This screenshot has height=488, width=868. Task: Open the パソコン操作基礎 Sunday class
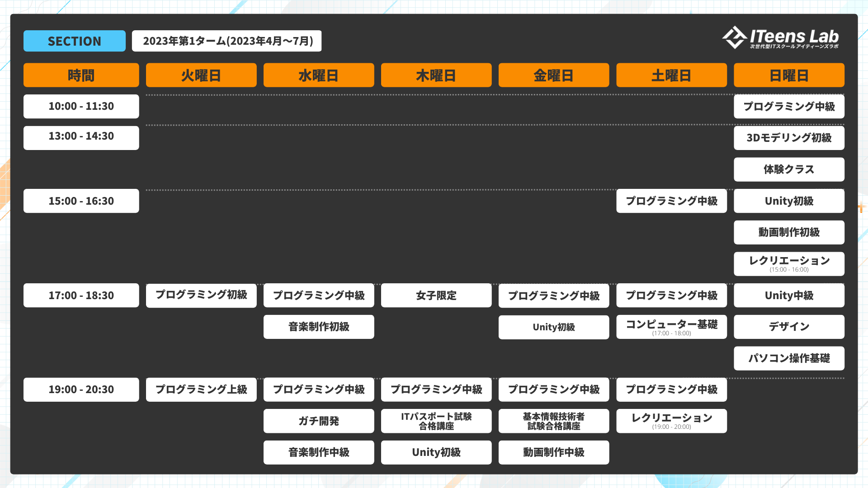789,358
